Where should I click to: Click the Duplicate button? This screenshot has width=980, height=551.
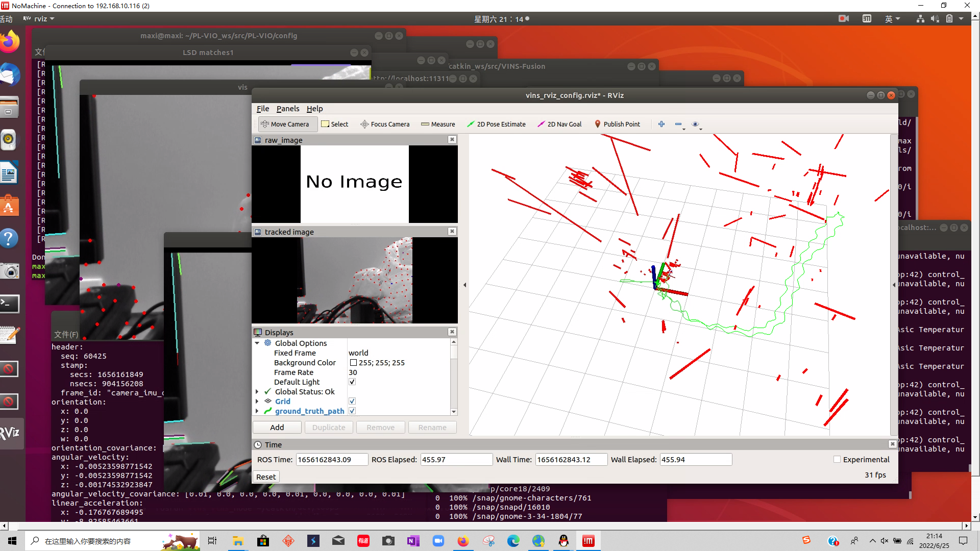[329, 428]
